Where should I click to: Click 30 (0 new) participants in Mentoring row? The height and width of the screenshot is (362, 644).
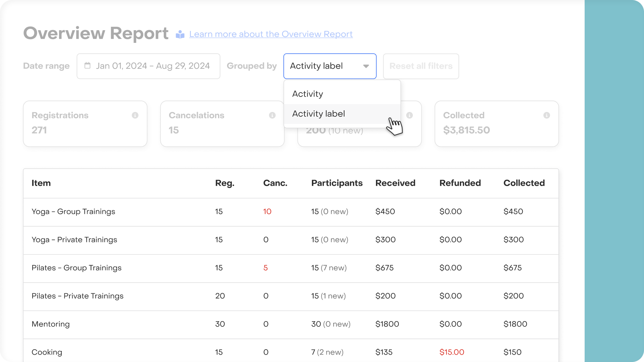click(331, 324)
